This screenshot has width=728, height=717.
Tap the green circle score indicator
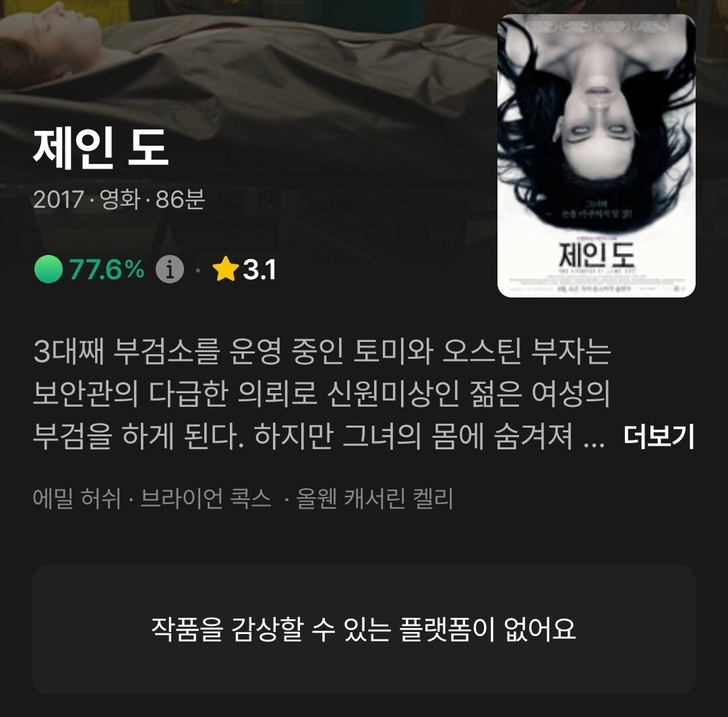pos(49,269)
